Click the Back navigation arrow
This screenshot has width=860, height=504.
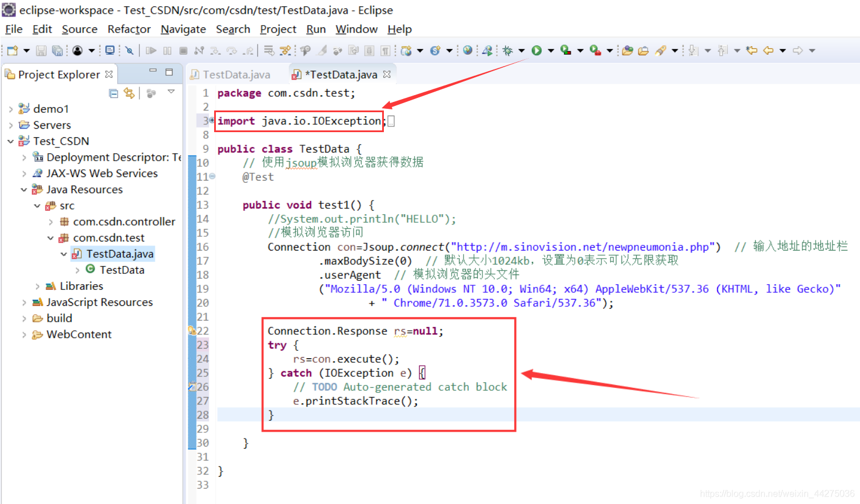(768, 51)
